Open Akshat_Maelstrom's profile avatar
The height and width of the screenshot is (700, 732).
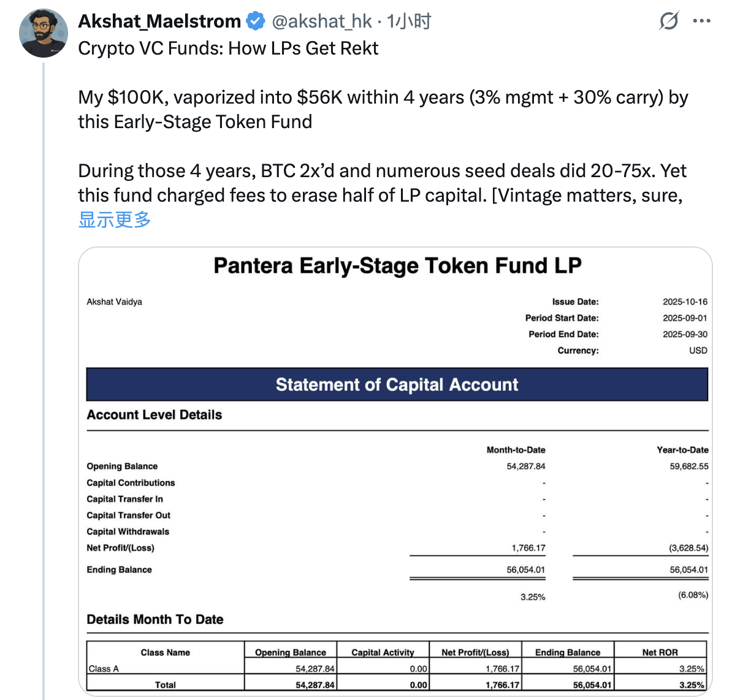pyautogui.click(x=44, y=33)
